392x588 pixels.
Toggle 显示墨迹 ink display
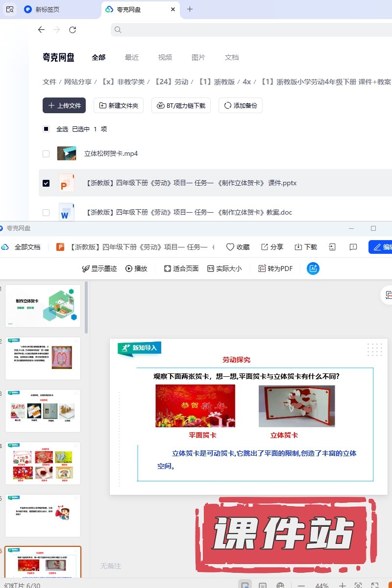coord(99,269)
